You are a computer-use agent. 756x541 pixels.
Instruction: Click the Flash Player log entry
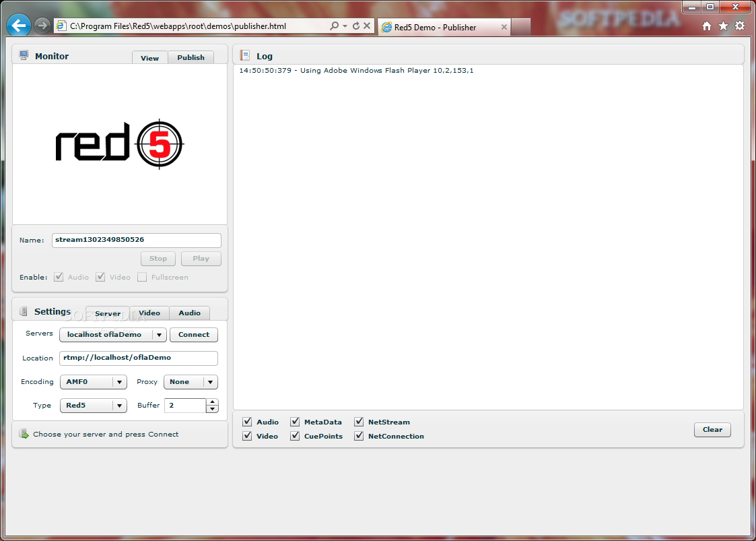[356, 71]
